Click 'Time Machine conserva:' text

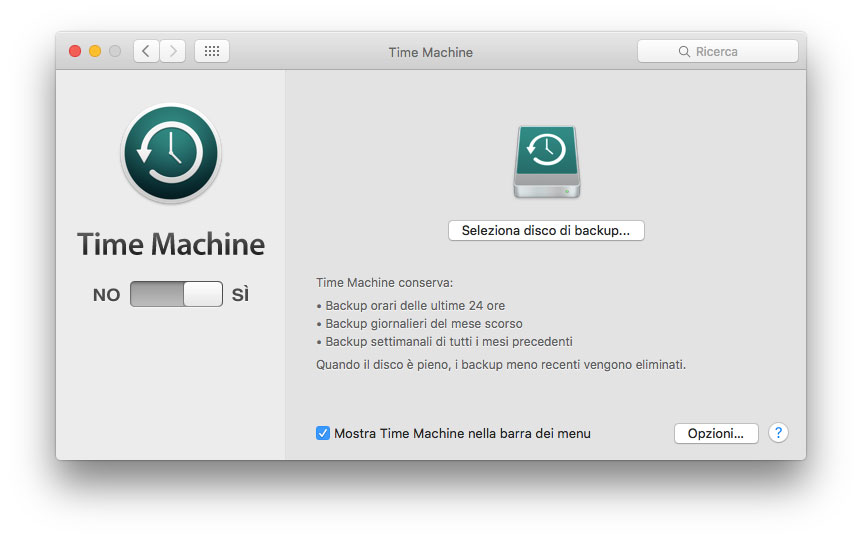point(384,283)
